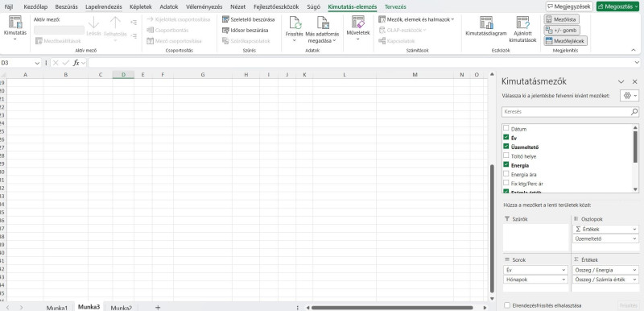Open the Lapelrendezés tab
The image size is (644, 311).
click(x=104, y=7)
